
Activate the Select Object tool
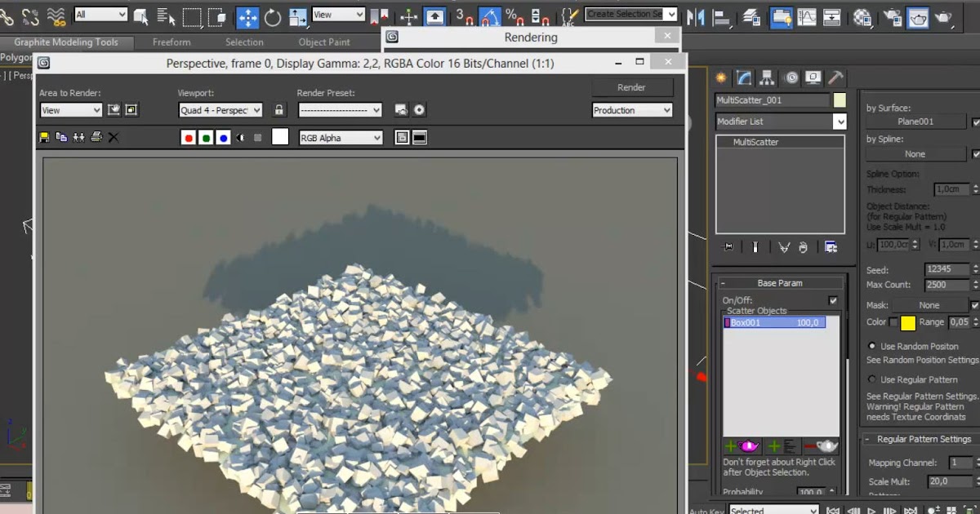tap(140, 16)
